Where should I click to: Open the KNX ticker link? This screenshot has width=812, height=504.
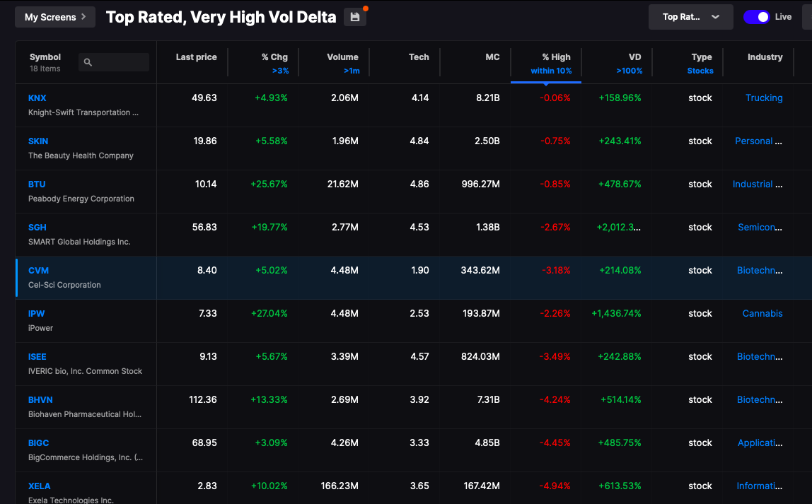(x=37, y=98)
